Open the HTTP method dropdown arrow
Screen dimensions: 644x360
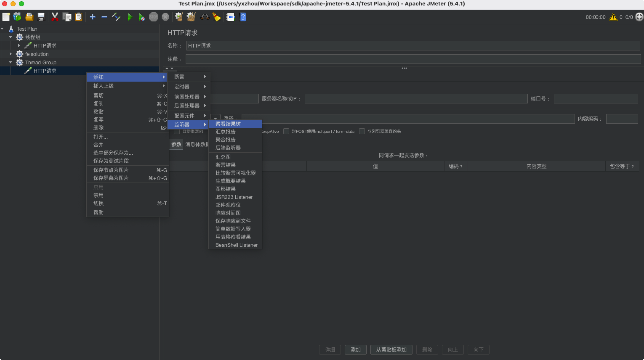pyautogui.click(x=216, y=118)
